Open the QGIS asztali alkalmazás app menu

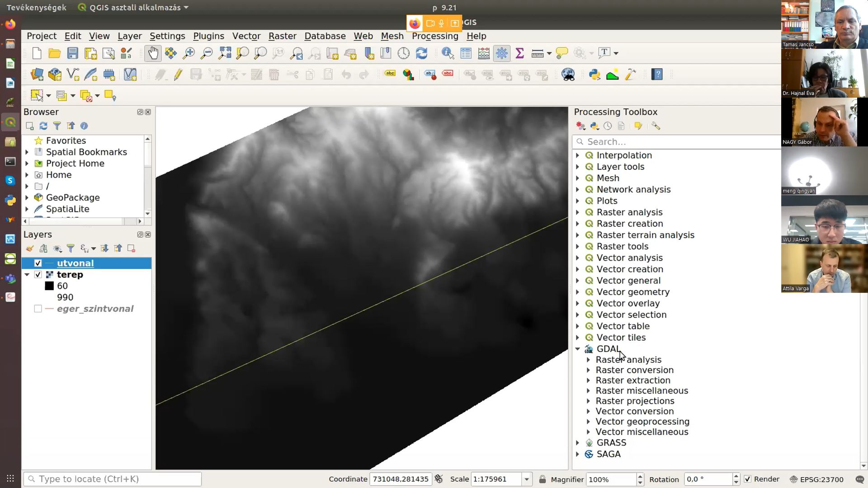point(133,8)
